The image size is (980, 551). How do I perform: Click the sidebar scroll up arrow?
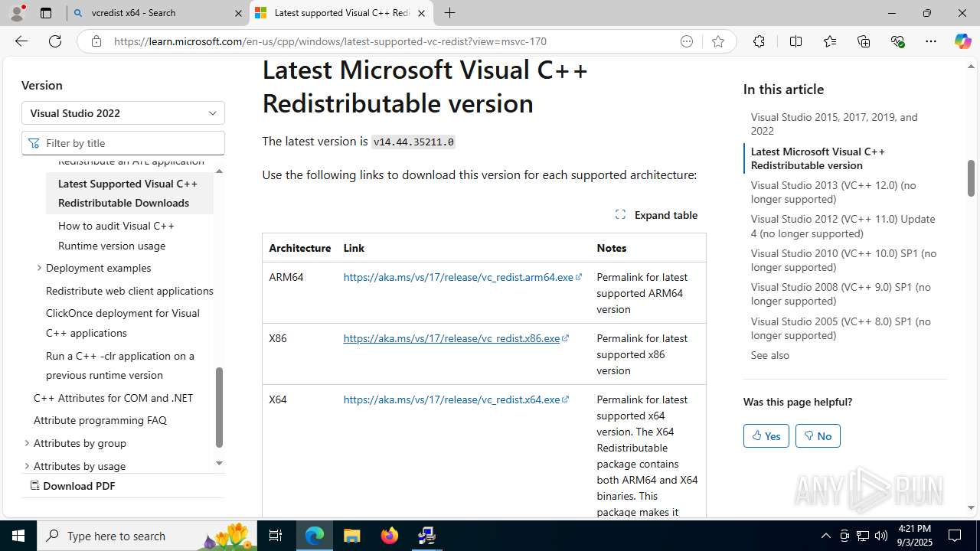[219, 171]
